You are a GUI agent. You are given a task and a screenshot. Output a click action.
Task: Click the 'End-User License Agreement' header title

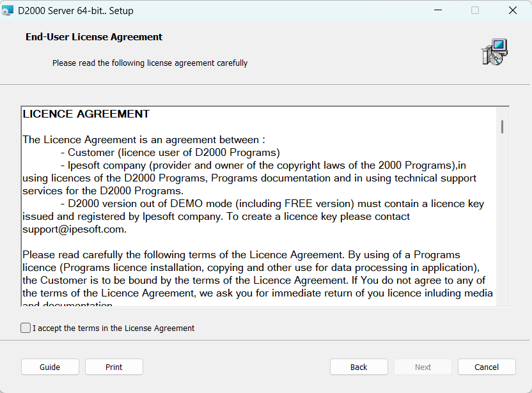(x=94, y=37)
